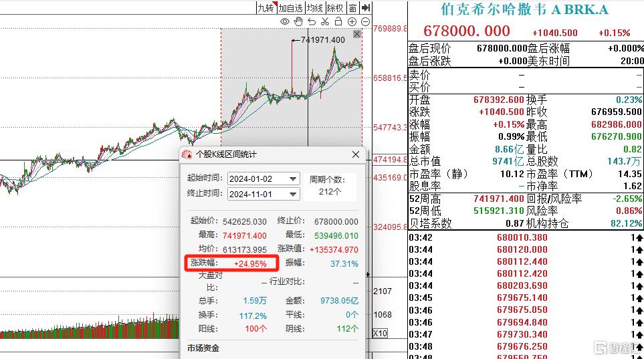
Task: Click the 769889.8 price axis label
Action: pos(390,28)
